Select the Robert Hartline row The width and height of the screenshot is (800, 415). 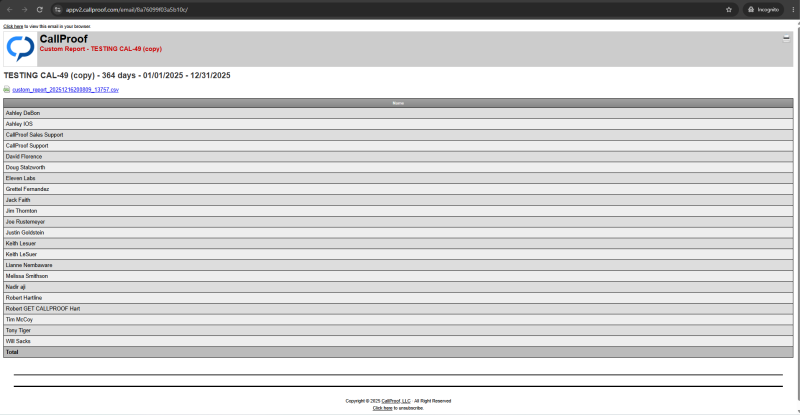pos(398,298)
